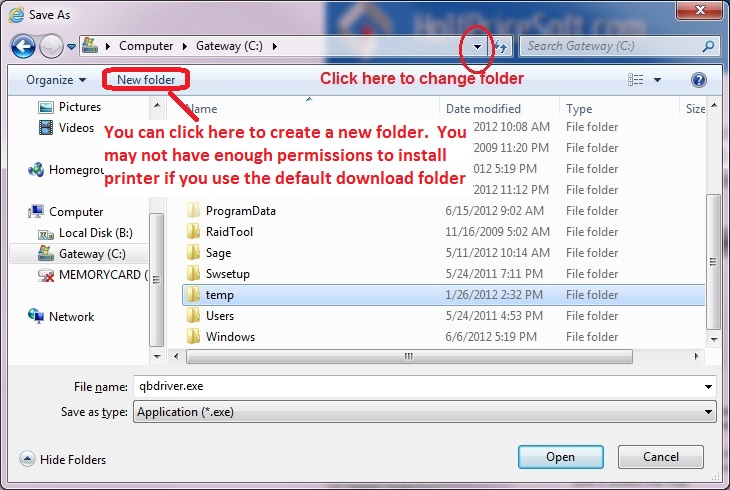Click the Cancel button

pos(661,457)
